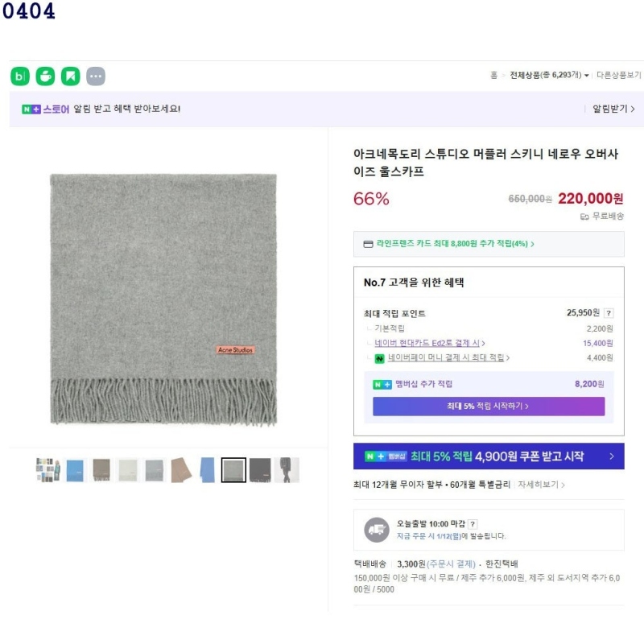Open the 네이버 현대카드 Ed2로 결제 시 link
This screenshot has height=644, width=644.
[x=430, y=343]
